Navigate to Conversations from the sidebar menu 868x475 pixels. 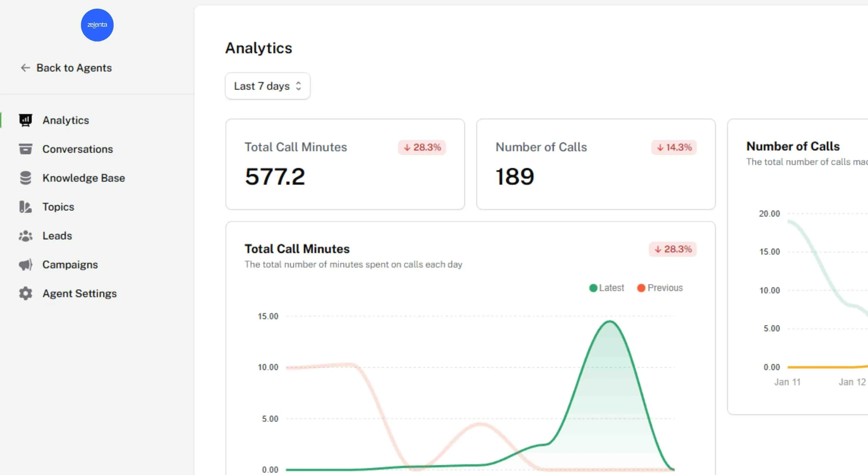[x=77, y=149]
